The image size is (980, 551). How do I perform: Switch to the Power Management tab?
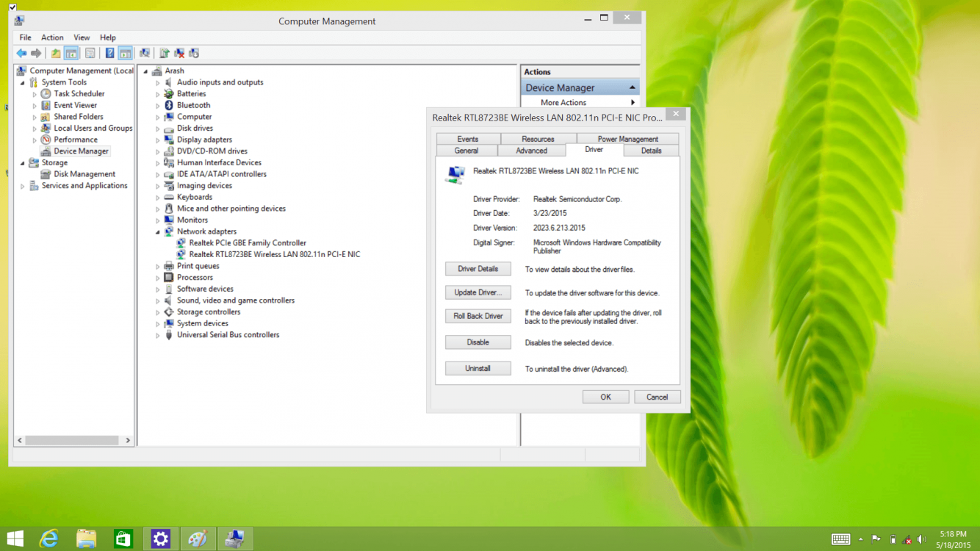point(627,139)
